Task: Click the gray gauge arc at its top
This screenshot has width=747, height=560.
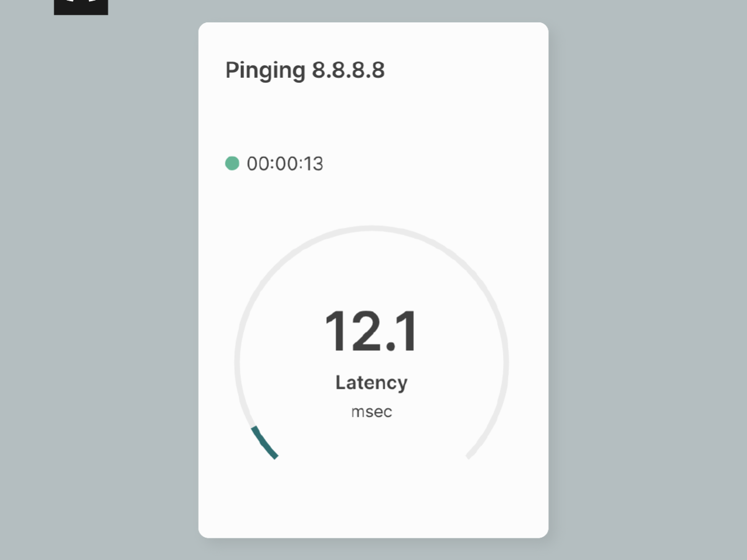Action: [x=372, y=228]
